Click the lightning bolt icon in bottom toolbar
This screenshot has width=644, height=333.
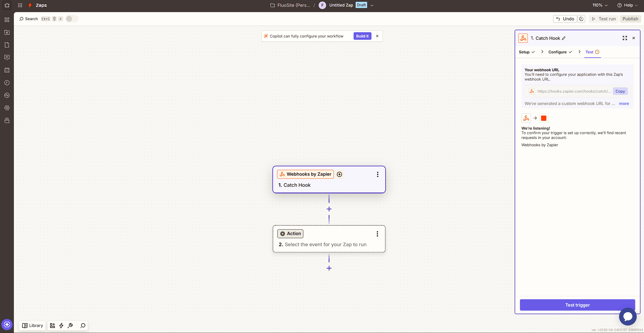tap(61, 325)
